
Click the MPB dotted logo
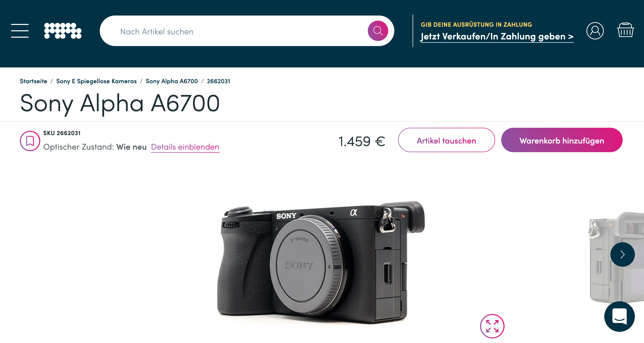[63, 31]
